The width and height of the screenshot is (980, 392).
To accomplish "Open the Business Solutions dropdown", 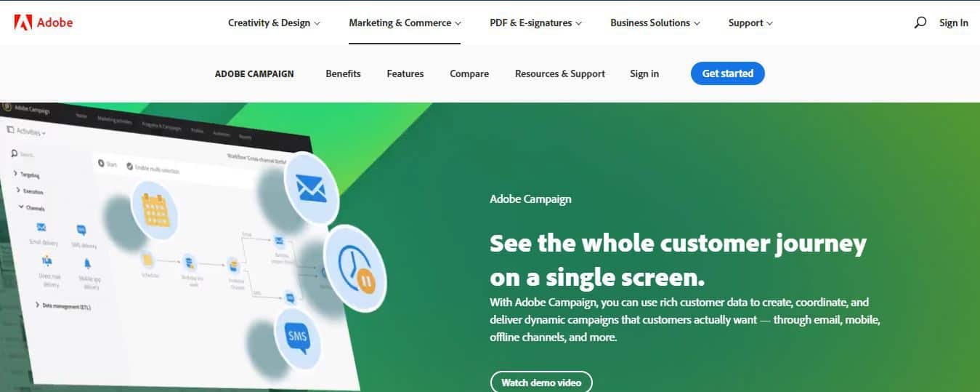I will pyautogui.click(x=655, y=23).
